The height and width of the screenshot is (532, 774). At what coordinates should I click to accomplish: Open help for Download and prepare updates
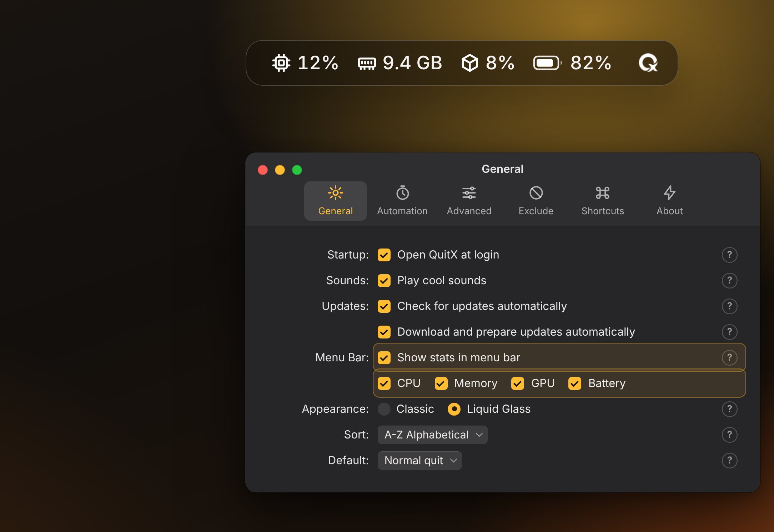[729, 332]
